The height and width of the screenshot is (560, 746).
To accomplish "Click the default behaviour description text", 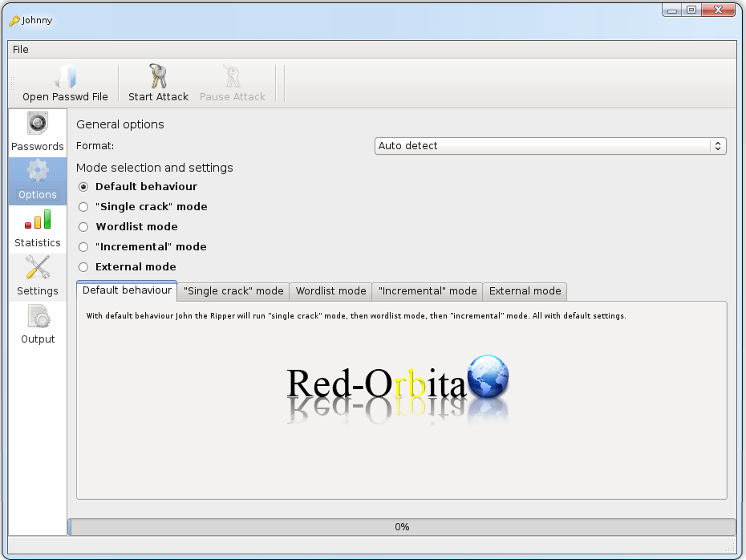I will pos(356,316).
